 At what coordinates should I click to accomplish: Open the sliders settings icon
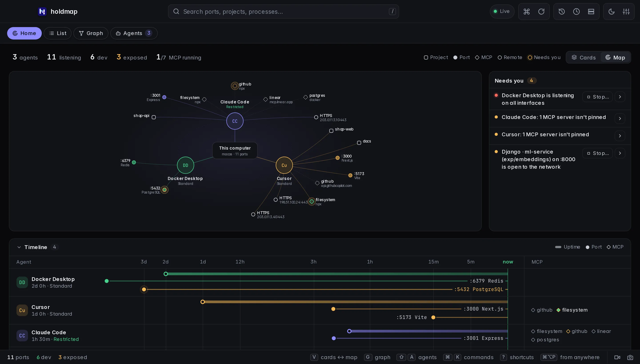pos(626,12)
